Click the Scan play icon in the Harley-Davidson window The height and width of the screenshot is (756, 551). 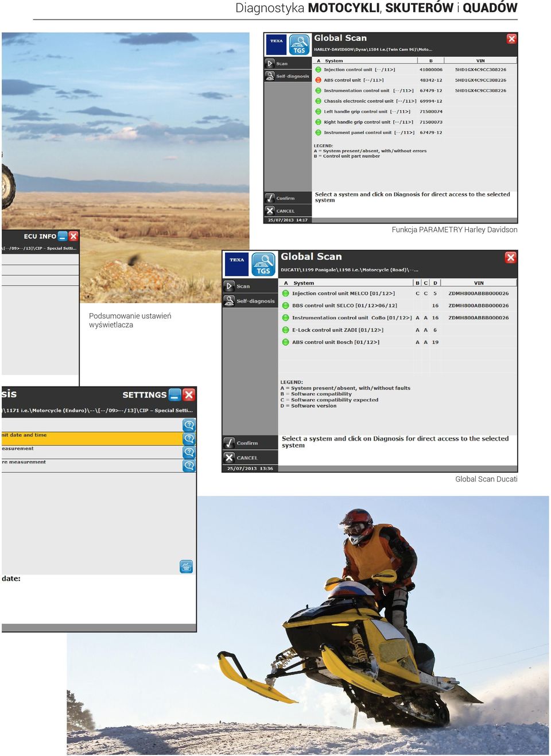[270, 63]
